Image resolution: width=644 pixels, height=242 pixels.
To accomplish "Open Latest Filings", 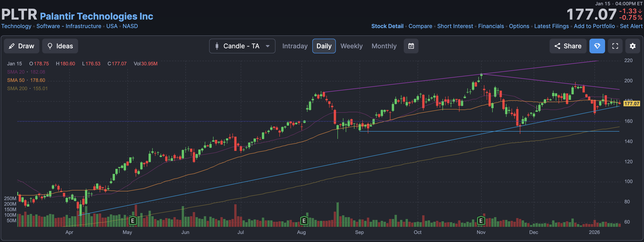I will pos(551,26).
